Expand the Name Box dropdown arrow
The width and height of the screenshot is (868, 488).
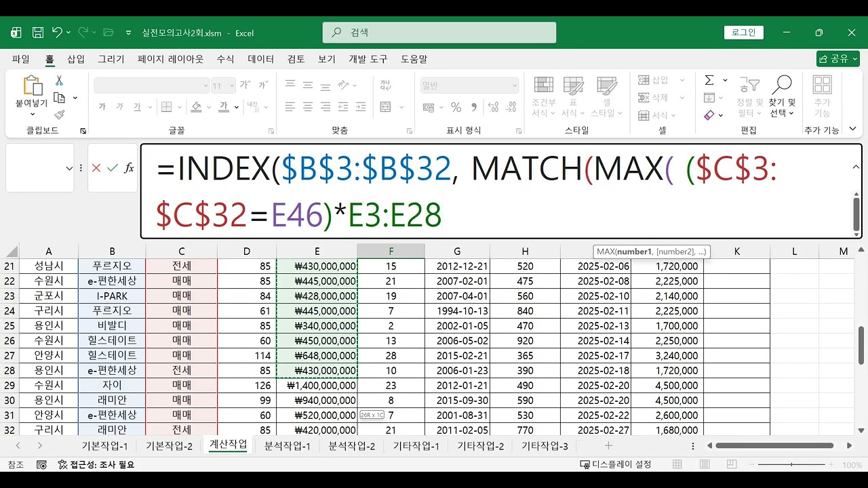click(69, 168)
